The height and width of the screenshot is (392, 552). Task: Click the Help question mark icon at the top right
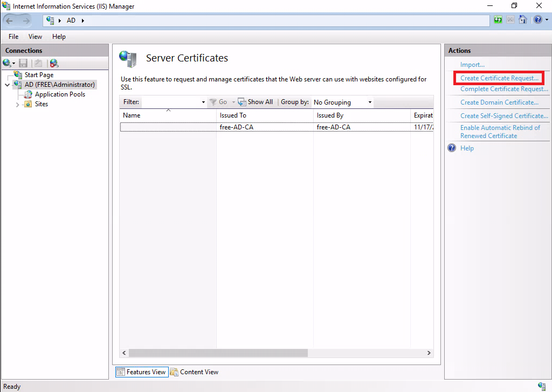538,20
